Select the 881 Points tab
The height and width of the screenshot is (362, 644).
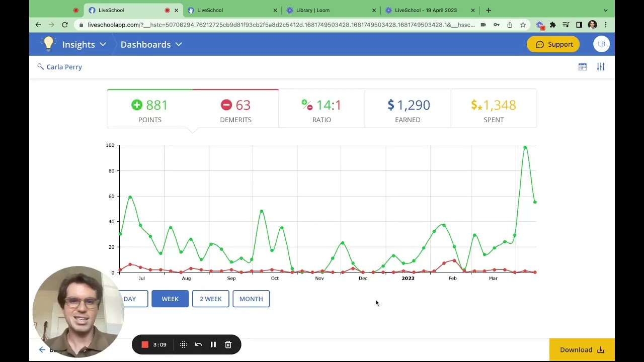coord(150,109)
